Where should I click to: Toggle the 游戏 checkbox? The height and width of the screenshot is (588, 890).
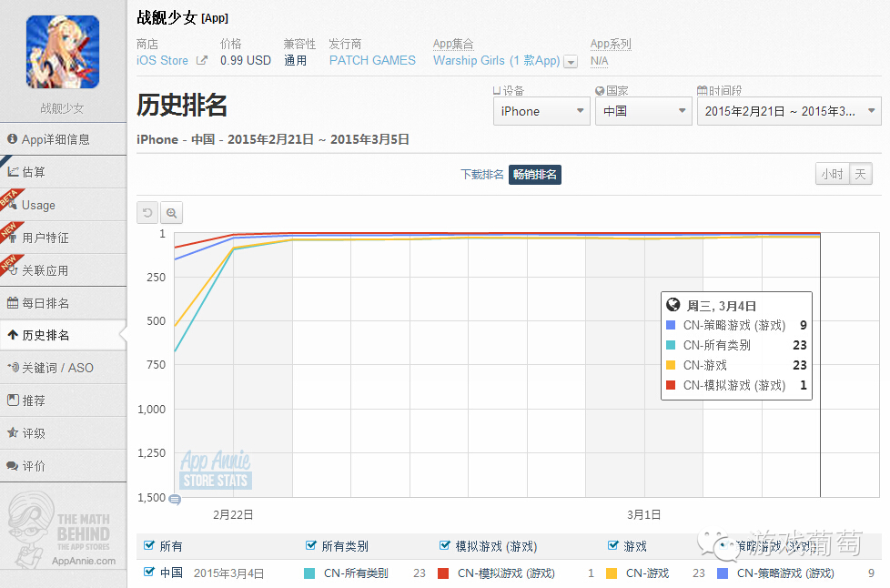pos(613,545)
